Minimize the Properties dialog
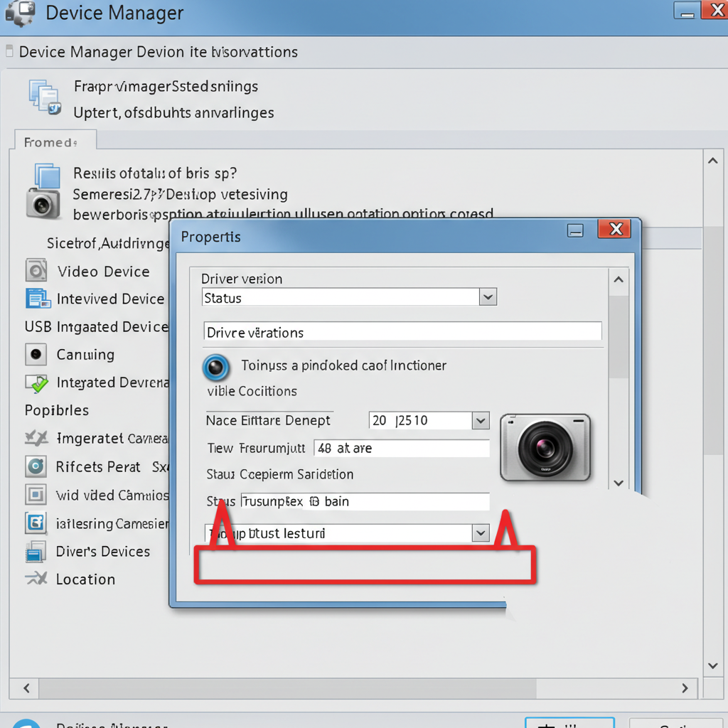The height and width of the screenshot is (728, 728). click(x=575, y=230)
